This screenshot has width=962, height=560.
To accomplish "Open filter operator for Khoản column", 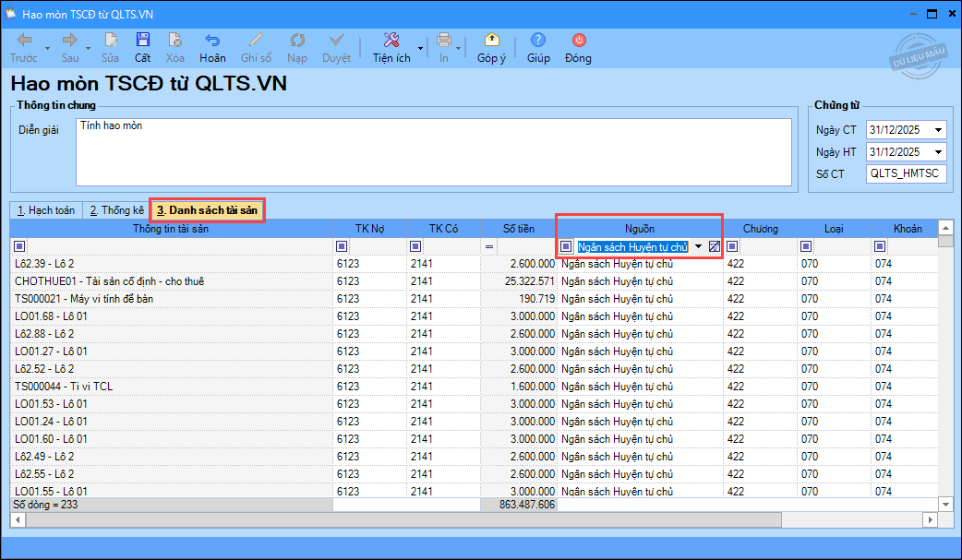I will click(x=880, y=246).
